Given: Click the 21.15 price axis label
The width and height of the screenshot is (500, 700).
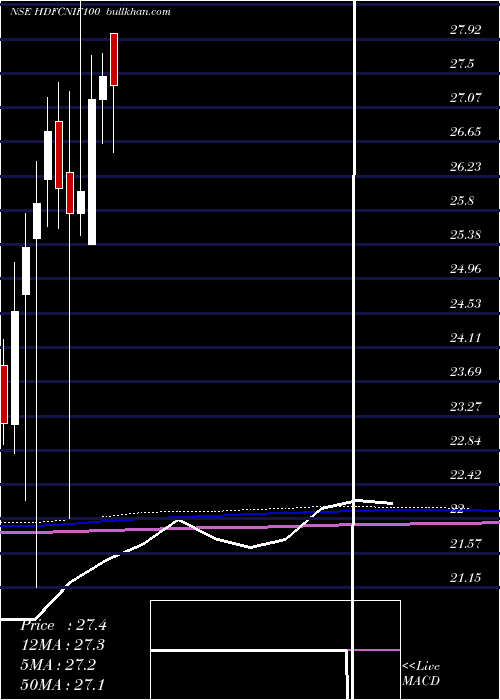Looking at the screenshot, I should pos(465,578).
